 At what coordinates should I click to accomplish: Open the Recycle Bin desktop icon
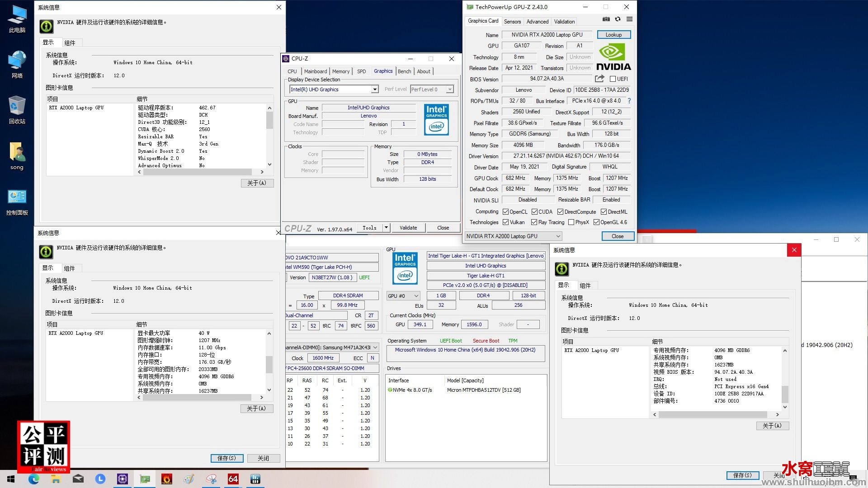point(17,110)
